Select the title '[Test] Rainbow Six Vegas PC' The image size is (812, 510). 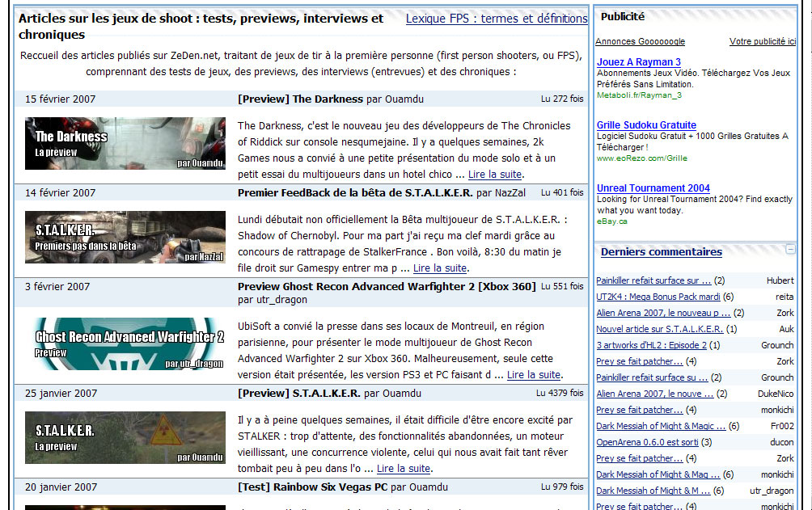[312, 487]
